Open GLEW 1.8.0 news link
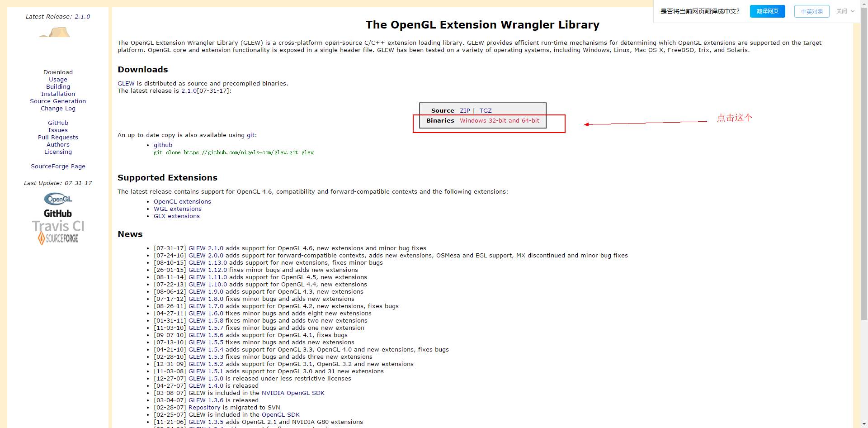The image size is (868, 428). pos(206,299)
